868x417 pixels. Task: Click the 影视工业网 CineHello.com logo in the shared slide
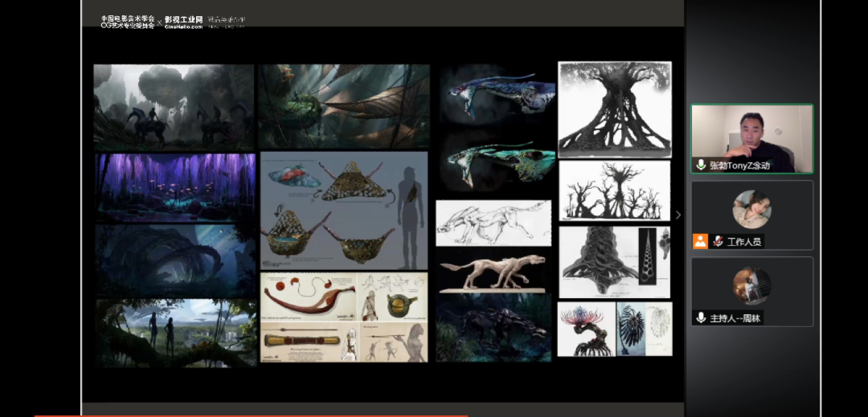pos(184,22)
